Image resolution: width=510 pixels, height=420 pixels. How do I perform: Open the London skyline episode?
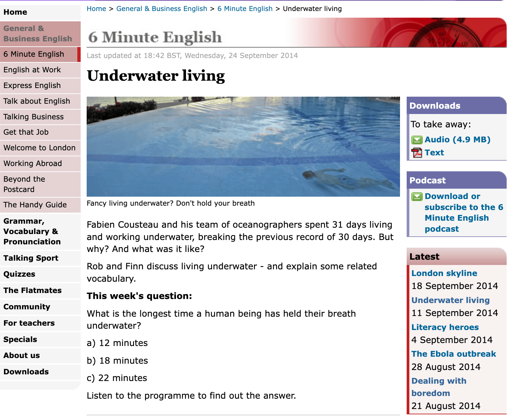point(444,273)
